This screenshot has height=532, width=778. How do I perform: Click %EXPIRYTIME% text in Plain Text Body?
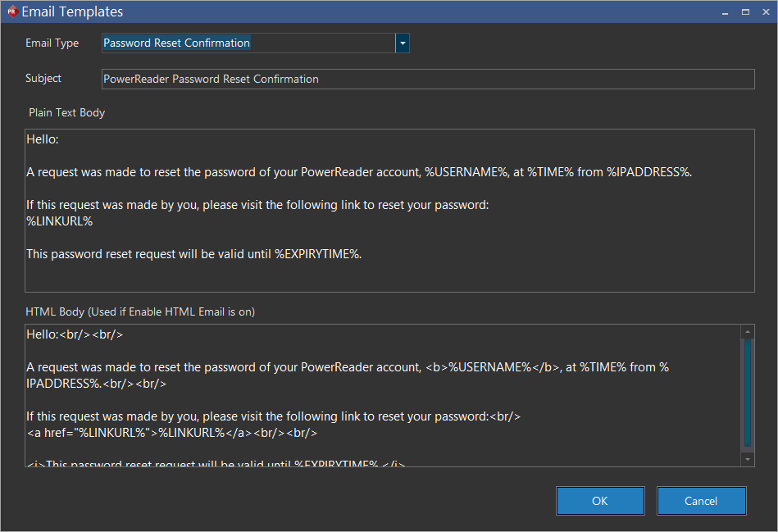point(317,254)
